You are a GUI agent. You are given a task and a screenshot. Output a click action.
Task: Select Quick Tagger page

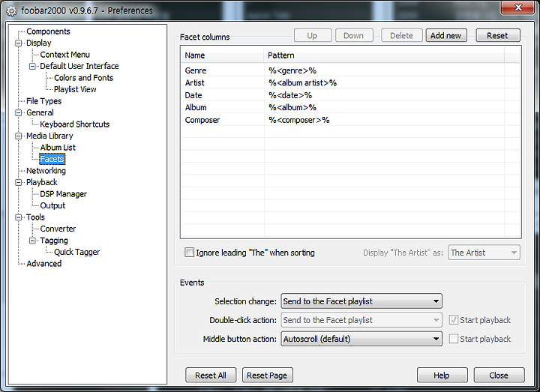pyautogui.click(x=76, y=252)
